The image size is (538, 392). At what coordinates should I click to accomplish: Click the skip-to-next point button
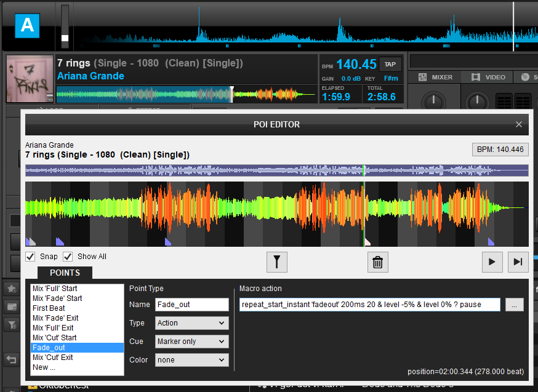click(518, 262)
